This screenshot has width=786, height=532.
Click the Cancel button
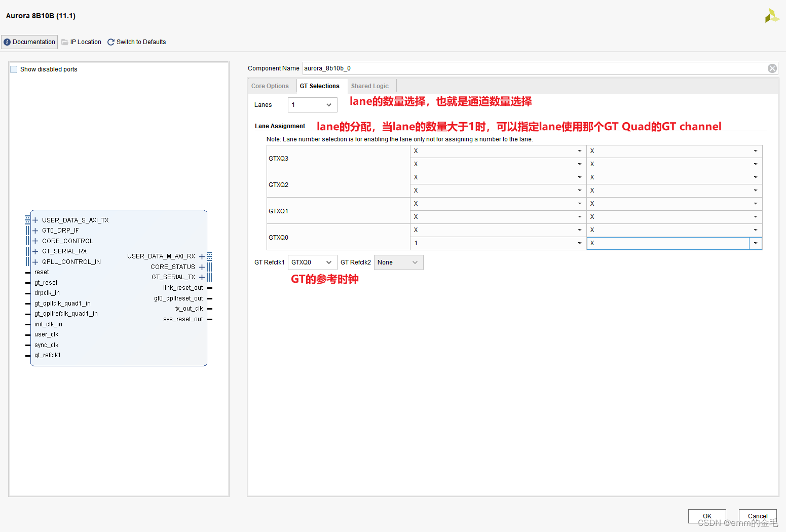[x=757, y=515]
